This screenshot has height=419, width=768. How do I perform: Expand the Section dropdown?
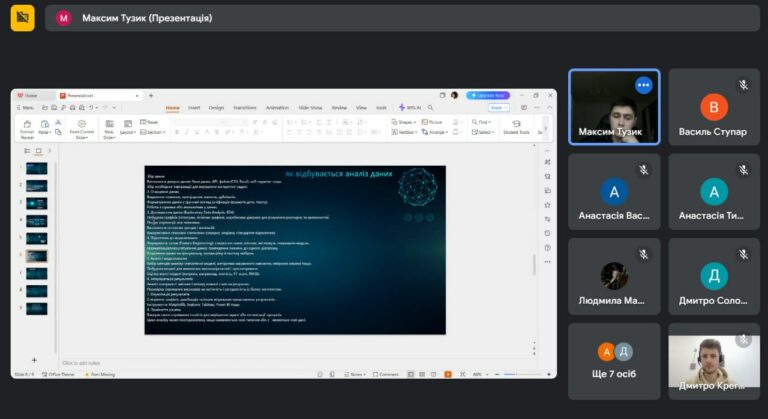click(x=153, y=132)
